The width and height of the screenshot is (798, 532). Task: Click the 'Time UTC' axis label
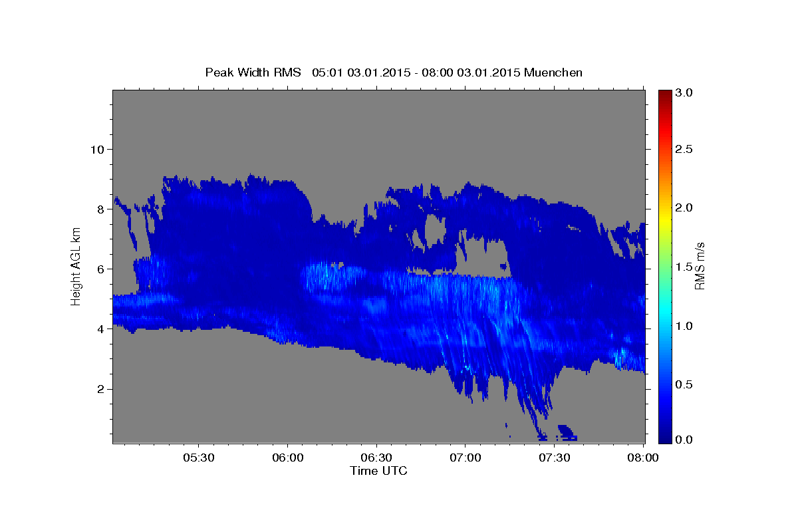pos(378,470)
